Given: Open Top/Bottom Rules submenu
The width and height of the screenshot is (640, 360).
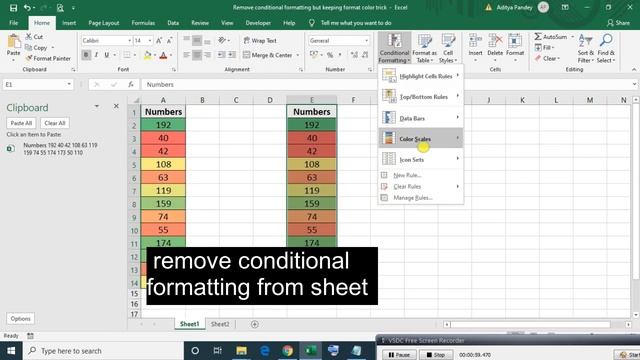Looking at the screenshot, I should [x=421, y=97].
